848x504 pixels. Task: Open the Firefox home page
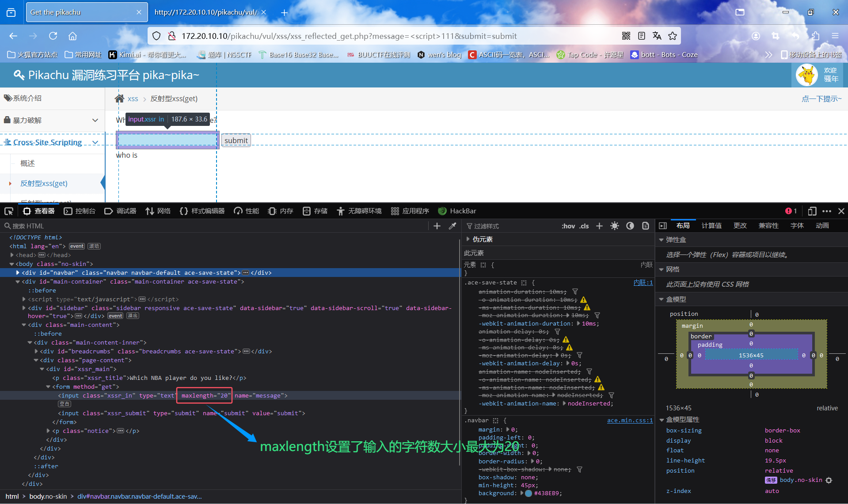[72, 36]
